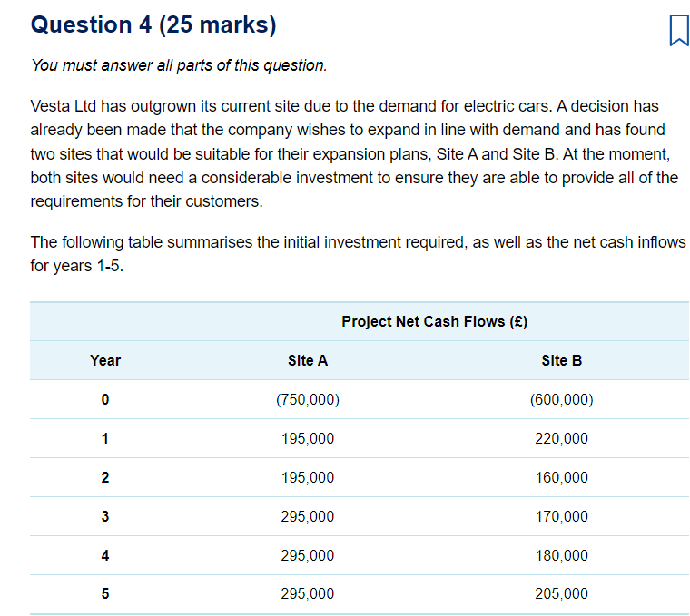
Task: Click the Year 1 row label
Action: [105, 438]
